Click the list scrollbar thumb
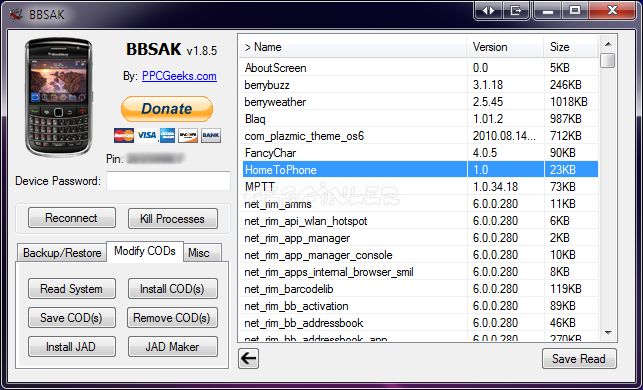Image resolution: width=643 pixels, height=390 pixels. pos(608,60)
